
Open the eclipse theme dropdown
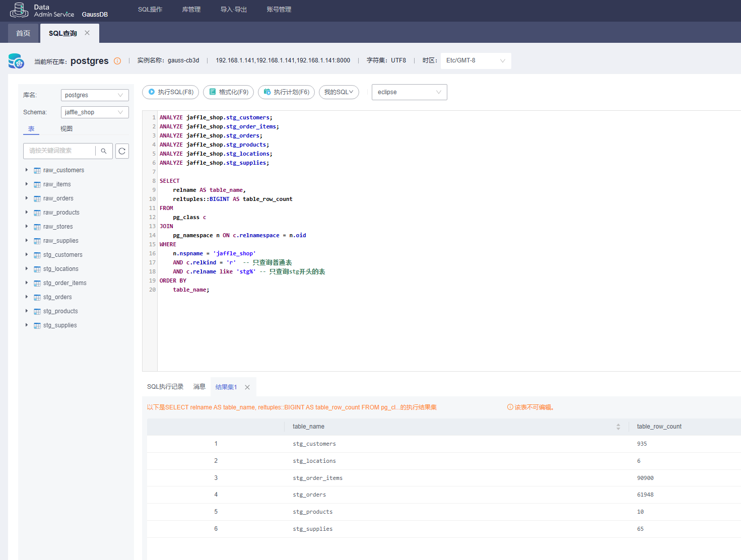(409, 92)
